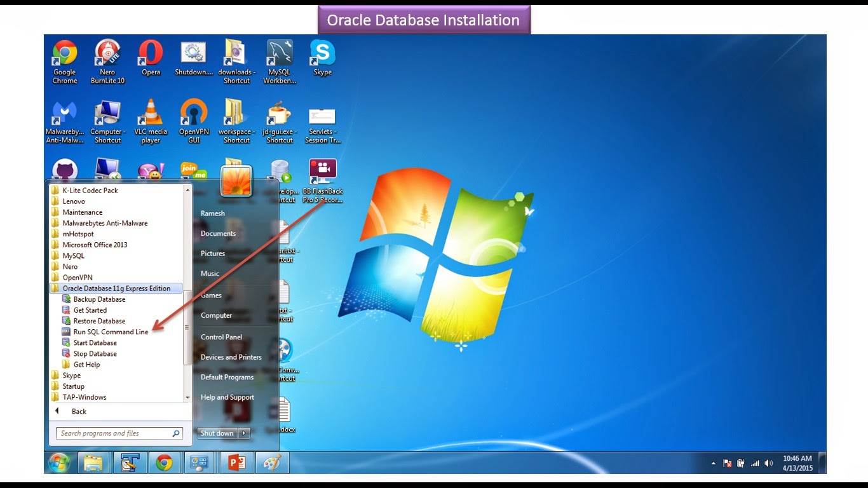Click the Show desktop button
868x488 pixels.
(823, 463)
